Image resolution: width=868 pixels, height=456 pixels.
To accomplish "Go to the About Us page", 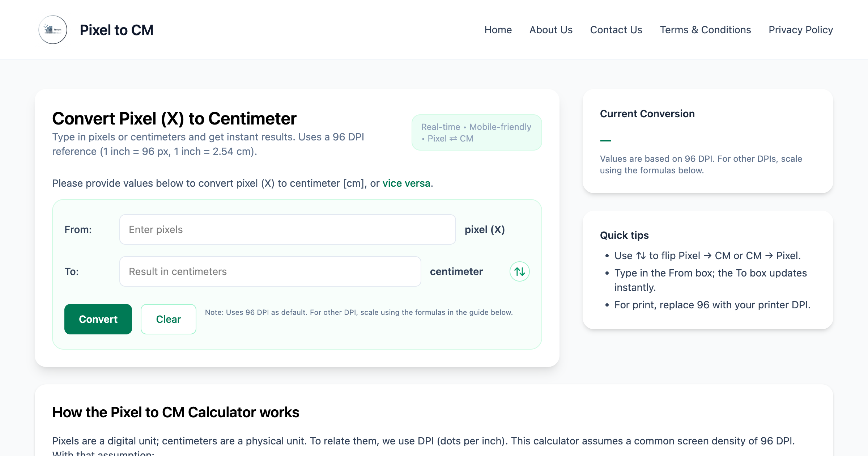I will [551, 30].
